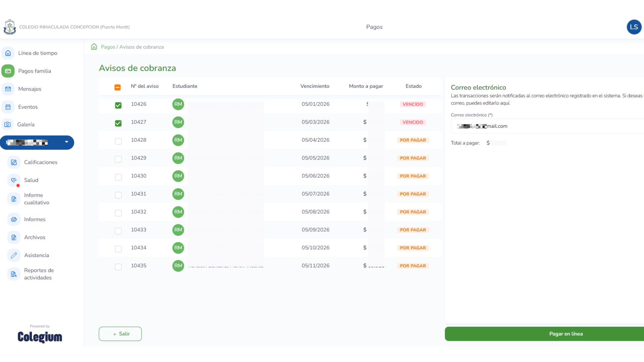
Task: Click the breadcrumb home icon
Action: click(94, 47)
